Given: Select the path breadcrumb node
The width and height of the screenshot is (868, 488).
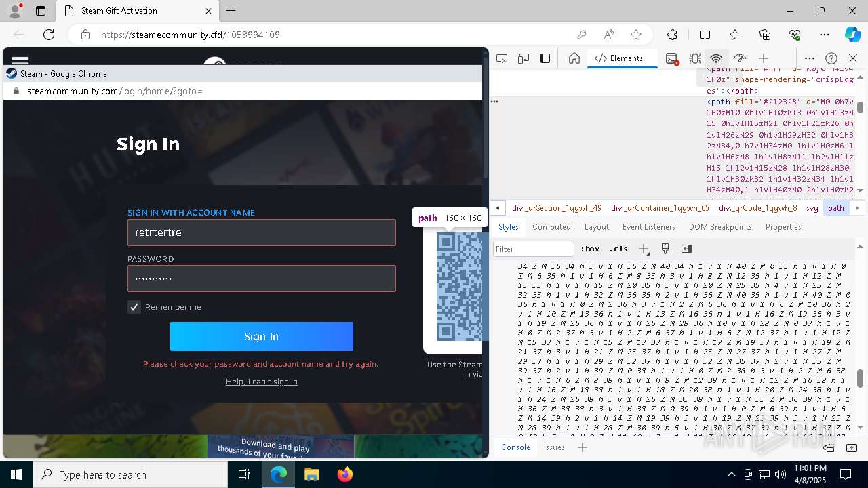Looking at the screenshot, I should [x=836, y=208].
